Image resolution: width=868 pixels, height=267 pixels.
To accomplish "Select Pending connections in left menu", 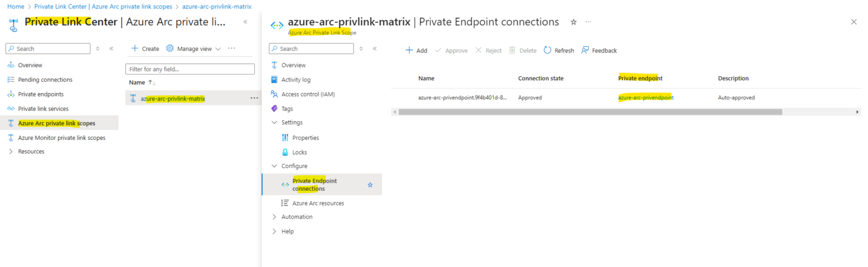I will coord(45,80).
